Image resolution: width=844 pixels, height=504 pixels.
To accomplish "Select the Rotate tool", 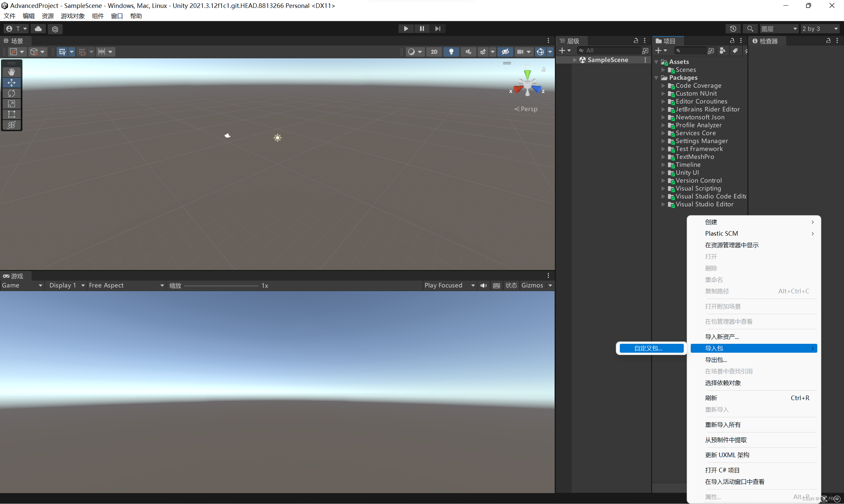I will [12, 93].
